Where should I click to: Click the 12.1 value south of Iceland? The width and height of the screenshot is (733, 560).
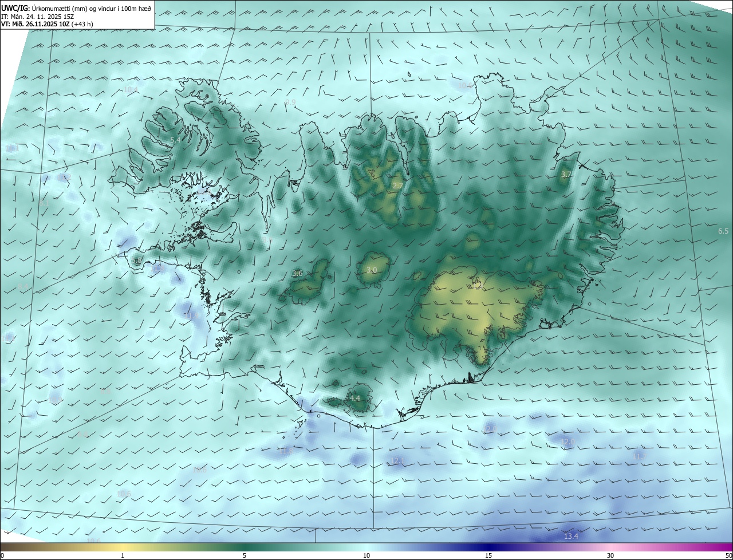pyautogui.click(x=397, y=461)
